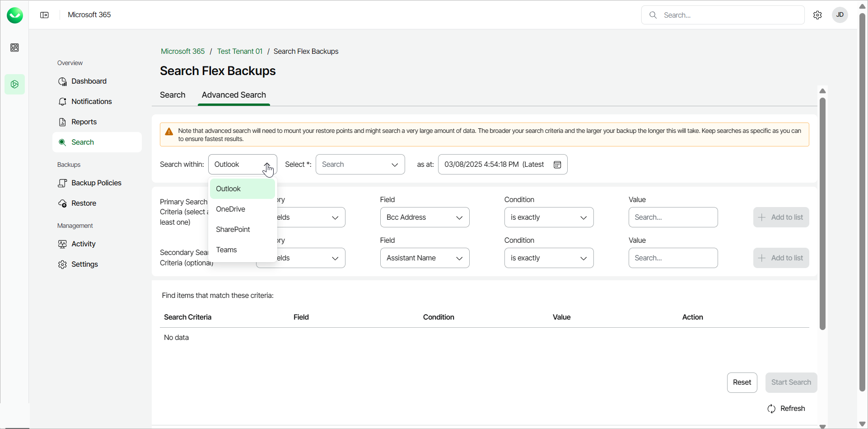
Task: Click the inner panel vertical scrollbar
Action: coord(822,212)
